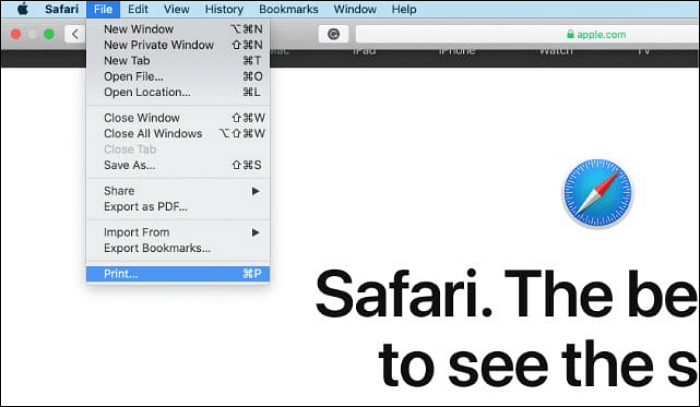Click the circular reload icon in toolbar
This screenshot has height=407, width=700.
click(x=333, y=34)
